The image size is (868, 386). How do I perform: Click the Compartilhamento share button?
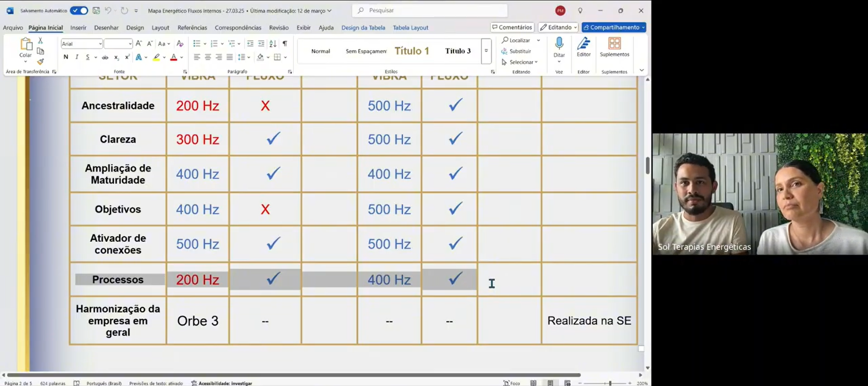tap(613, 27)
